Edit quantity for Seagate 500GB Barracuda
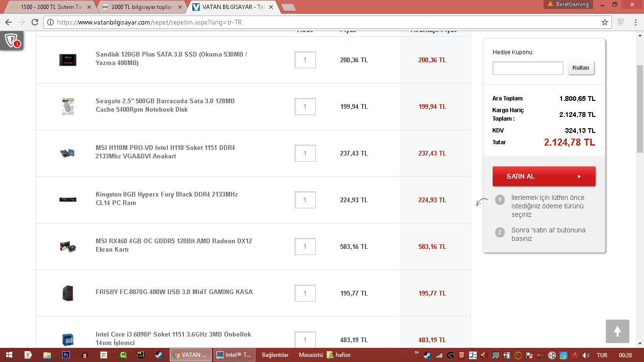This screenshot has height=362, width=644. coord(305,107)
